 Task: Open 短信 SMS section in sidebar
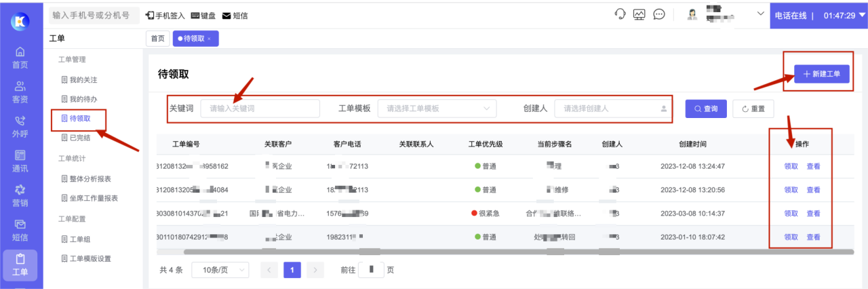(x=20, y=230)
